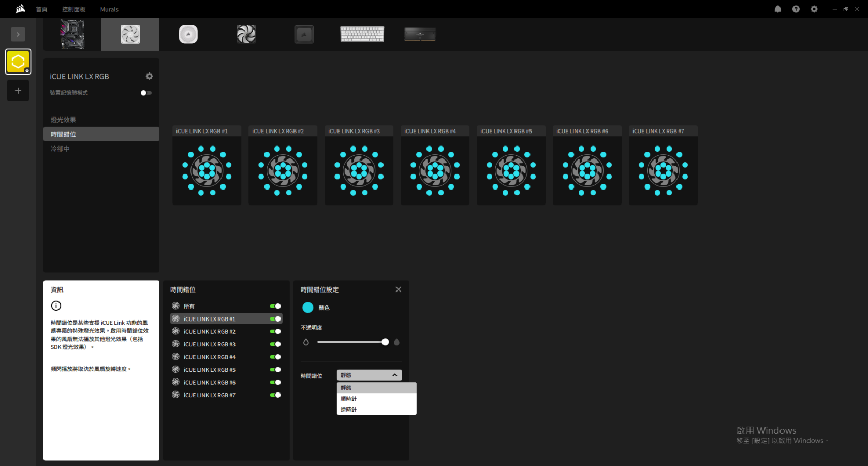Open iCUE LINK LX RGB device settings gear
868x466 pixels.
149,76
